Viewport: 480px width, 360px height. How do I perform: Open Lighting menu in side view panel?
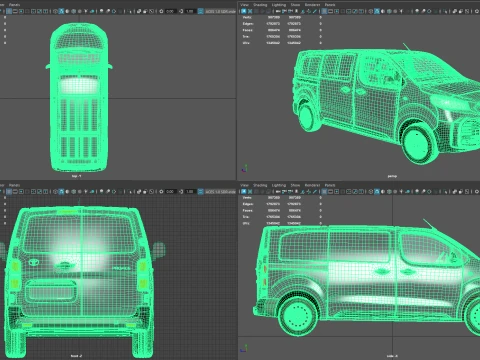(x=279, y=185)
